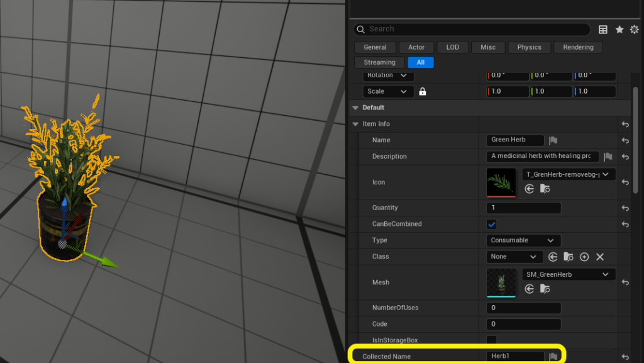This screenshot has width=644, height=363.
Task: Uncheck the CanBeCombined checkbox
Action: [492, 224]
